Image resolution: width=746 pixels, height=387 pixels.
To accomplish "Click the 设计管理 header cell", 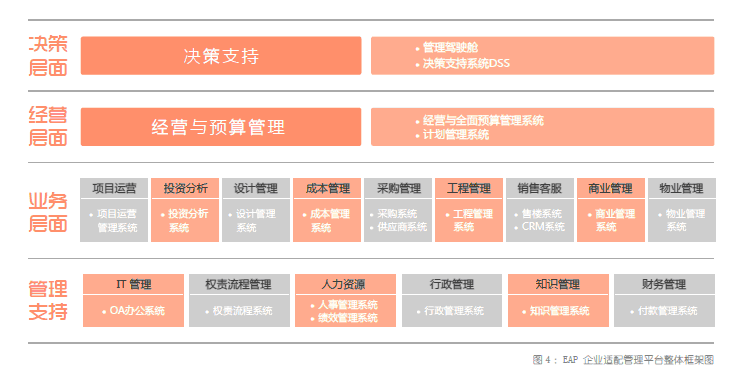I will coord(256,188).
